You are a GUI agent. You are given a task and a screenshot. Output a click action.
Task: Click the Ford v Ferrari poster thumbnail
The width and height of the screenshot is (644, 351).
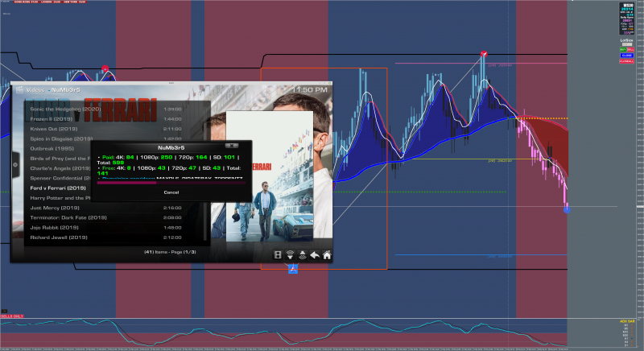pyautogui.click(x=270, y=176)
